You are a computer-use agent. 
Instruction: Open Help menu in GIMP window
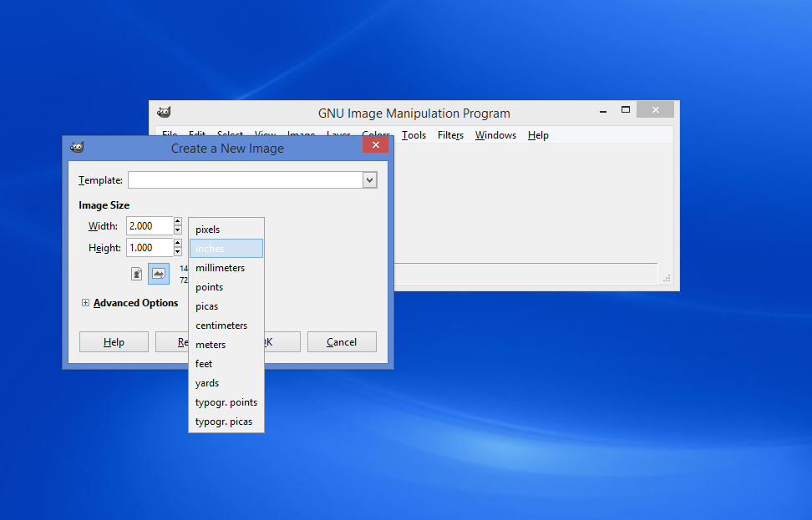pyautogui.click(x=538, y=135)
